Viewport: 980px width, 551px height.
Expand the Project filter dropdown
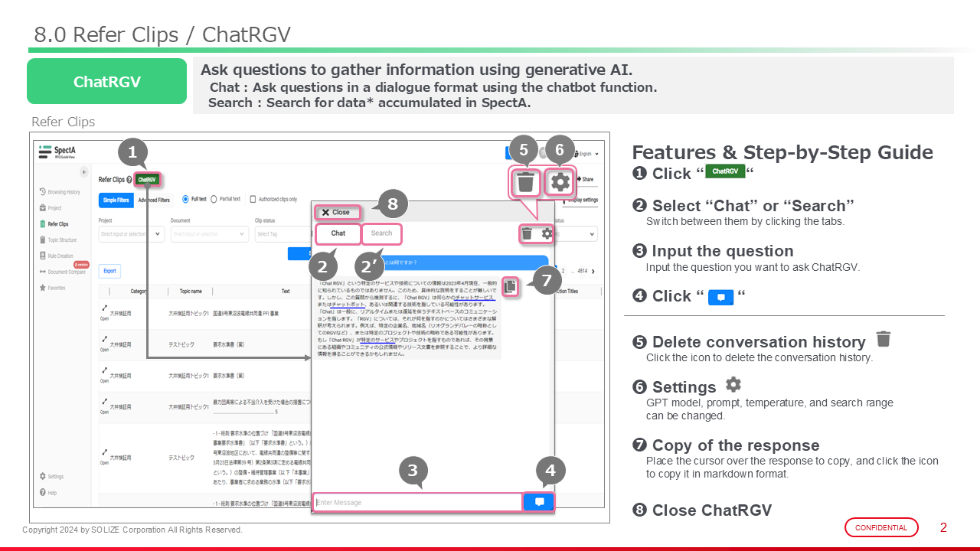pos(158,234)
